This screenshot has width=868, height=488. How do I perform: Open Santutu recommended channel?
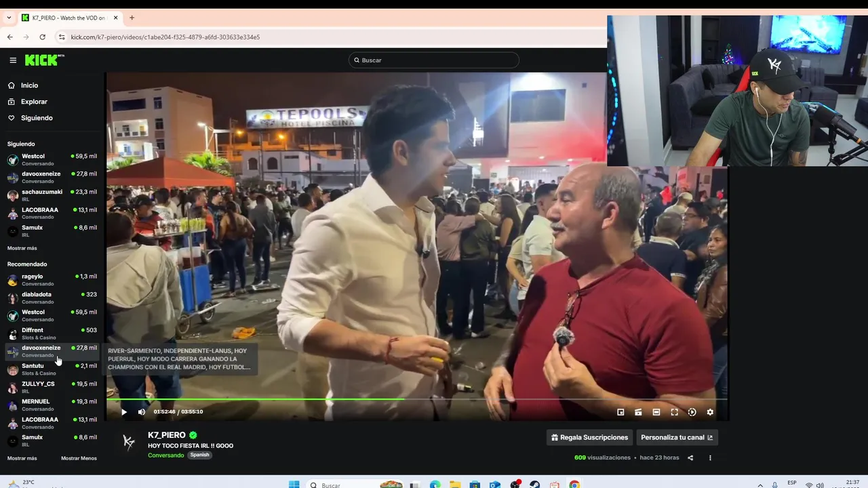[52, 369]
